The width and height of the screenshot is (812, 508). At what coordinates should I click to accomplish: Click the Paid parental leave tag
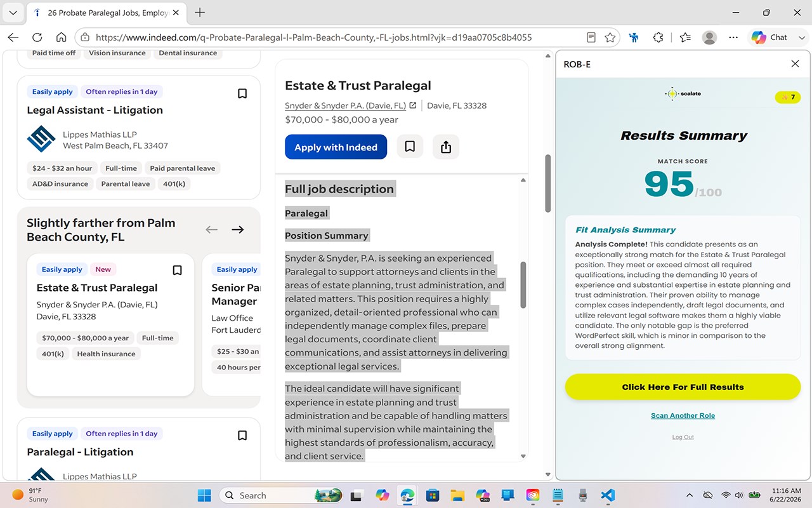[x=182, y=168]
